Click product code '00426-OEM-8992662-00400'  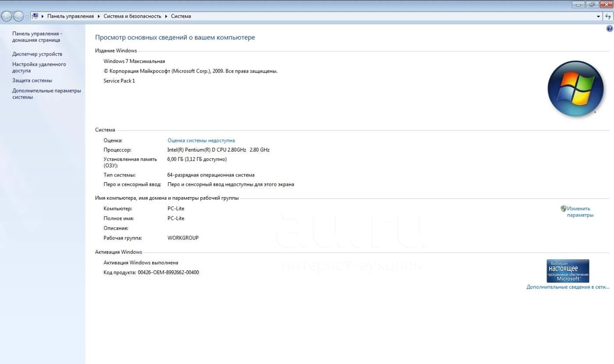click(168, 272)
